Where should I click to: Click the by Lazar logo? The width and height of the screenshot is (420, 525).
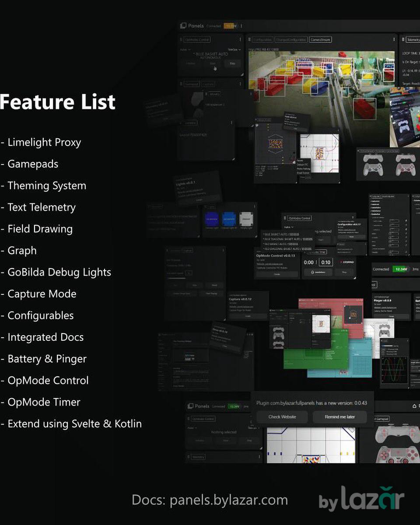coord(361,500)
